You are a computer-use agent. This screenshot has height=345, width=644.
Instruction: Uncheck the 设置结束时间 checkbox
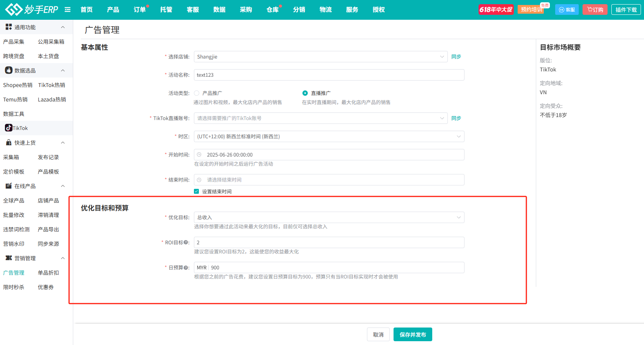pos(196,191)
